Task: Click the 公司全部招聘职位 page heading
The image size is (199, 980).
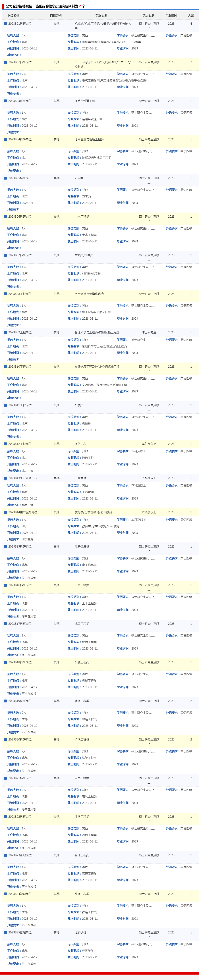Action: 19,6
